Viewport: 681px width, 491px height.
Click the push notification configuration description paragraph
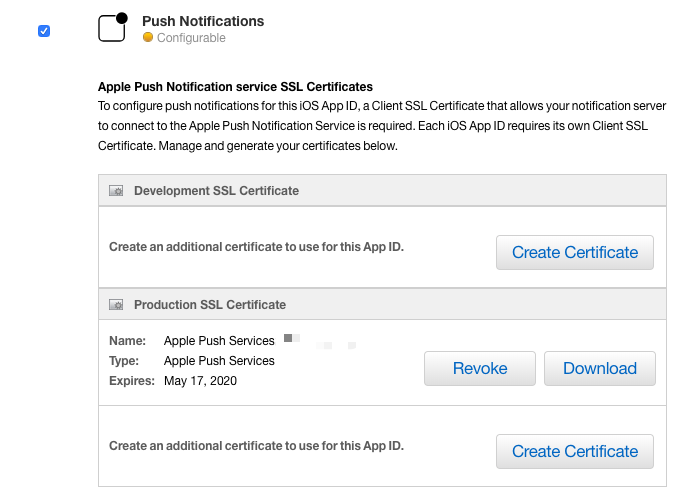380,125
